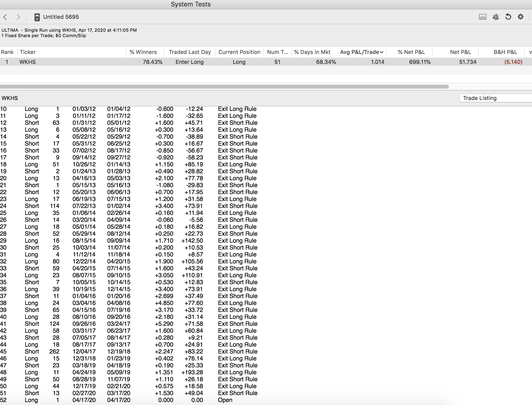
Task: Click the forward navigation arrow
Action: (x=18, y=17)
